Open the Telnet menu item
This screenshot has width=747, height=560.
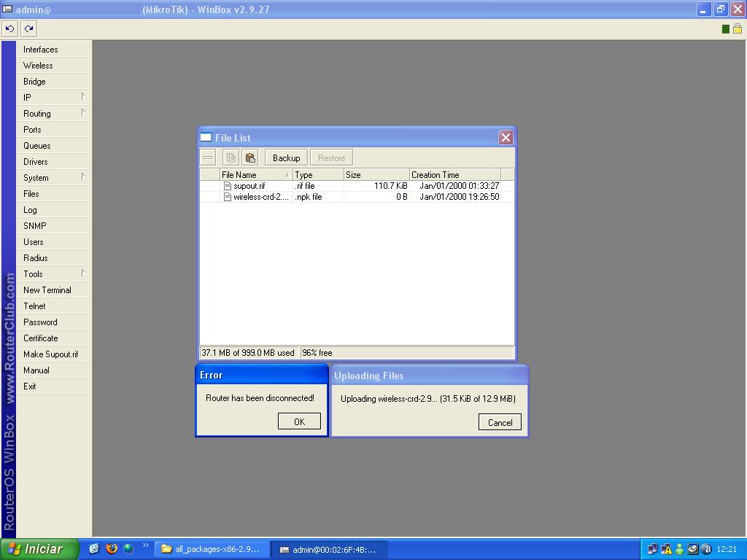pyautogui.click(x=54, y=306)
